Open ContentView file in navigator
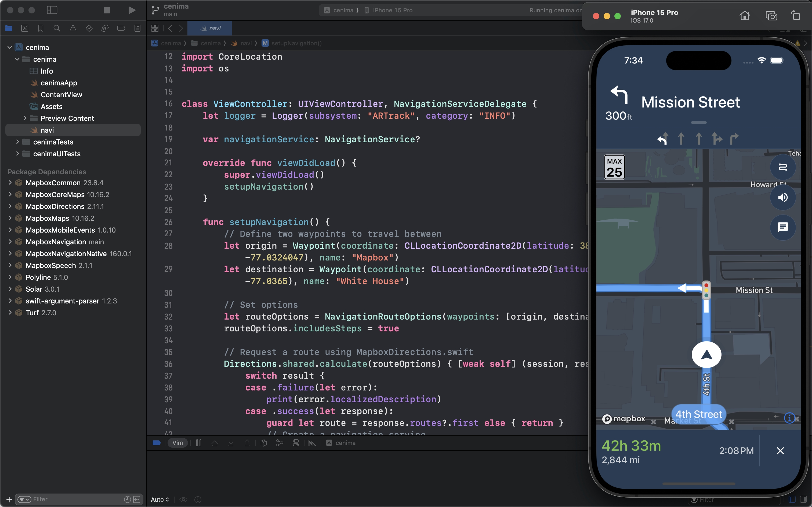This screenshot has height=507, width=812. point(61,95)
